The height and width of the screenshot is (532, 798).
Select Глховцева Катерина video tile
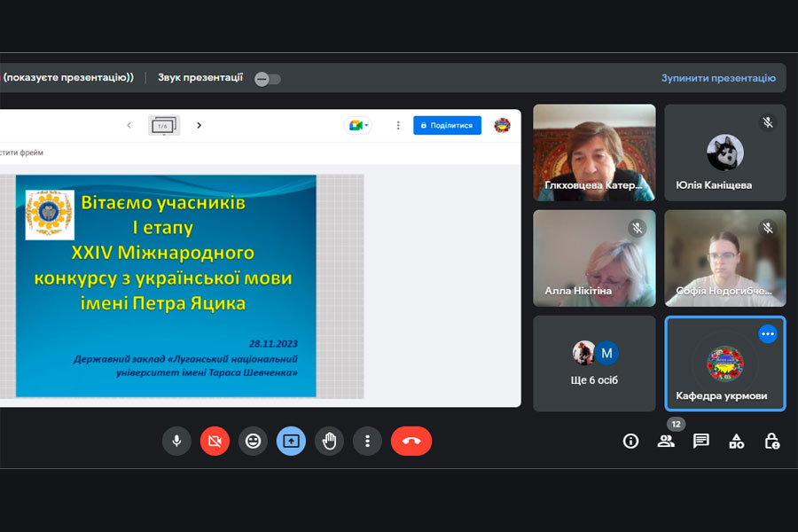pos(594,153)
